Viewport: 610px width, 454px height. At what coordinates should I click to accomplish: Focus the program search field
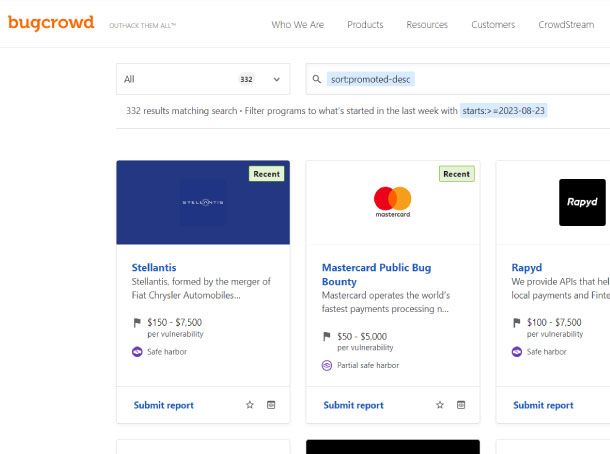pyautogui.click(x=458, y=79)
